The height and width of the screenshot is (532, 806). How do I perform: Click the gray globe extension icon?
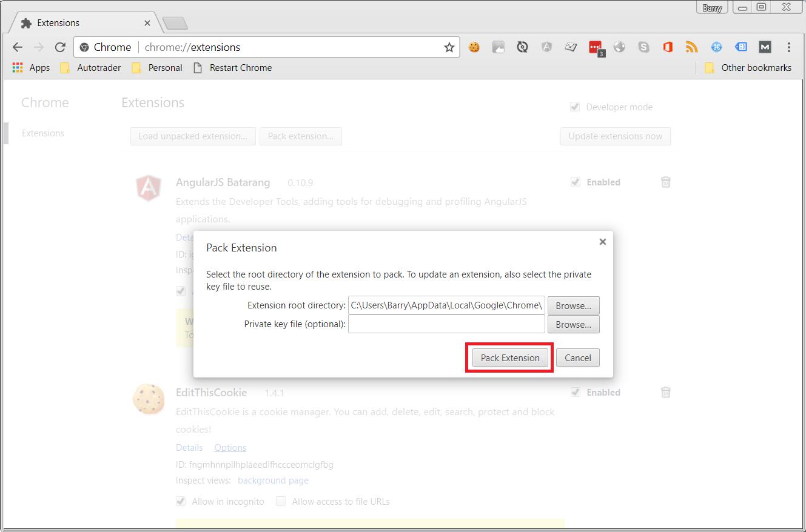pyautogui.click(x=619, y=47)
